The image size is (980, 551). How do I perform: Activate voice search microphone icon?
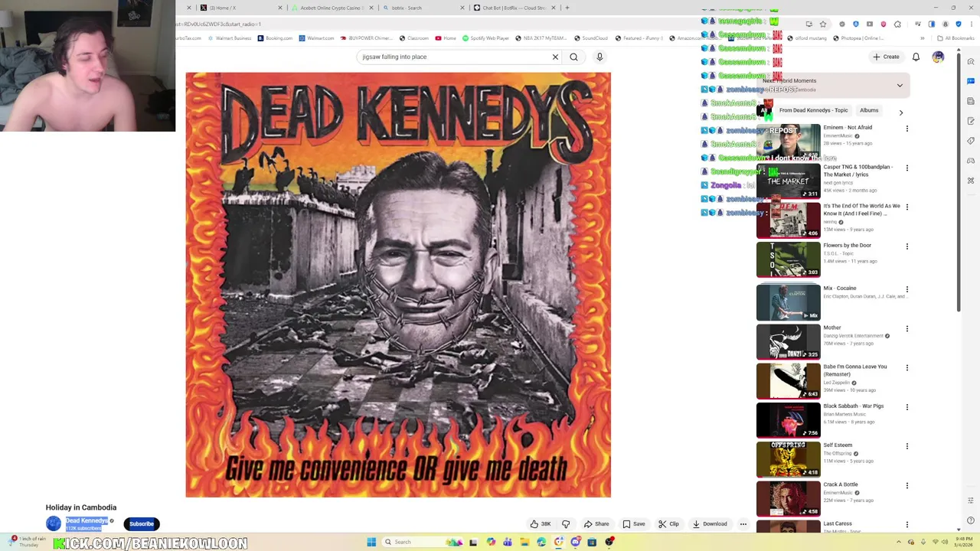599,57
